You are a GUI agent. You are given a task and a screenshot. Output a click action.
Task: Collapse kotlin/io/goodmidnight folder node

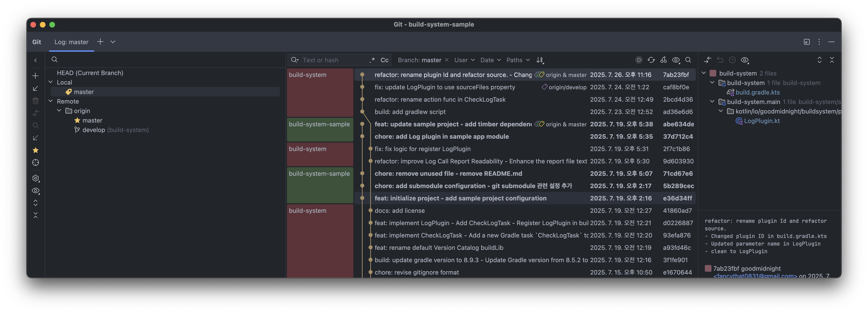(720, 111)
